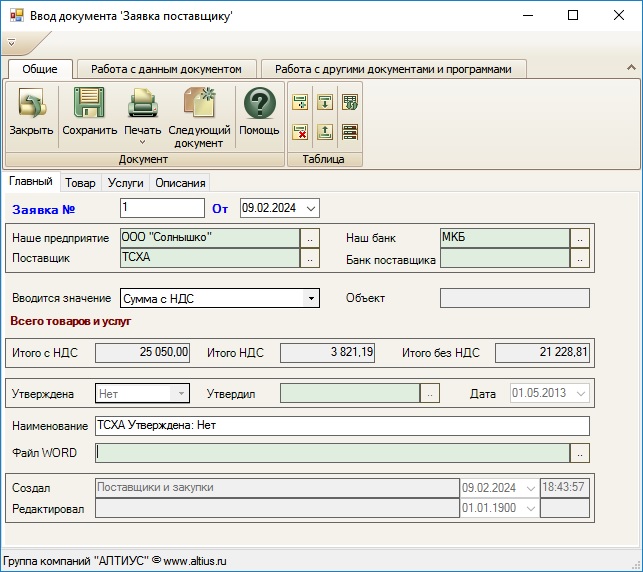Click the Заявка № number field
Viewport: 643px width, 572px height.
tap(161, 208)
